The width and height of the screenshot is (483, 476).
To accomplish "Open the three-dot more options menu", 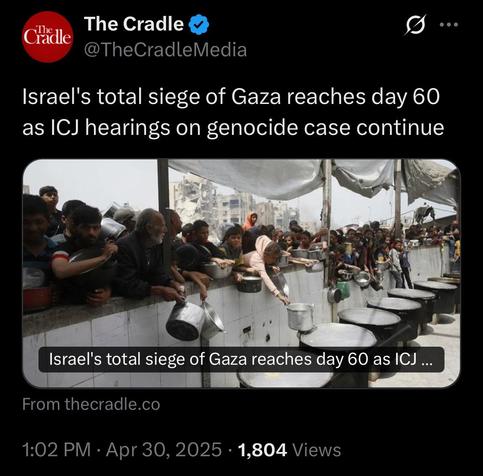I will pos(449,24).
